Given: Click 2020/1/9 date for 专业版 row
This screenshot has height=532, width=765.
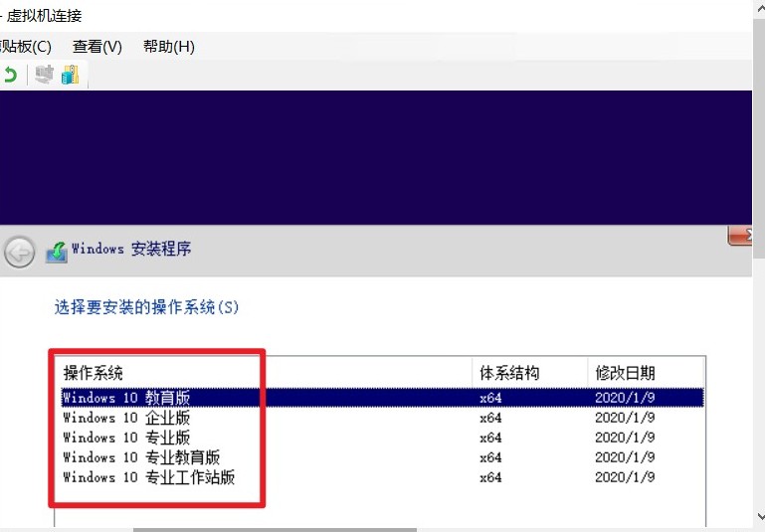Looking at the screenshot, I should coord(625,438).
